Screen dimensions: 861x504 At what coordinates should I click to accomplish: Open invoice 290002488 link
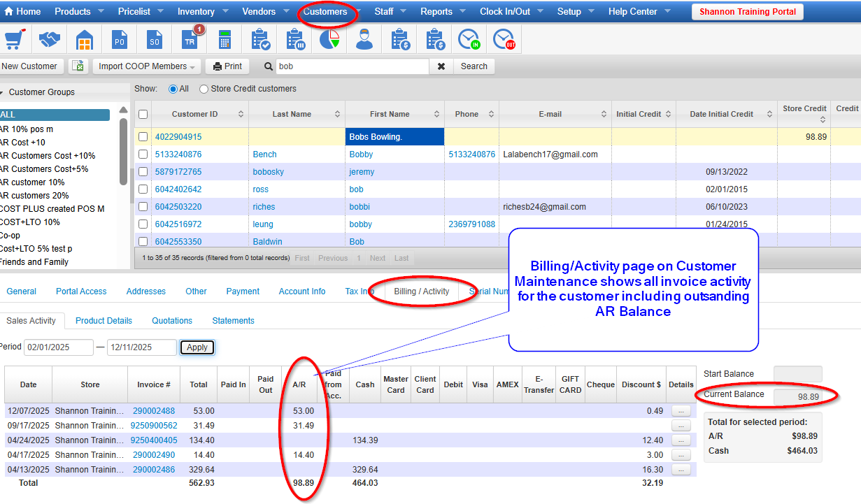pos(154,411)
